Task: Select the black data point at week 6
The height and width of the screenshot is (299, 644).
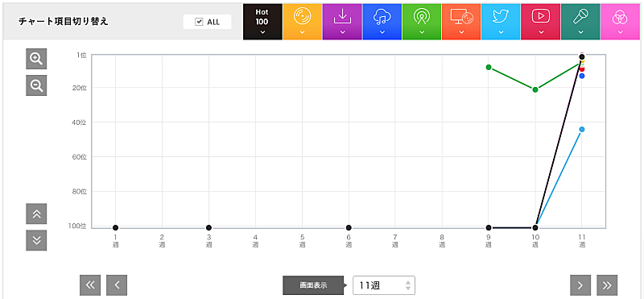Action: pos(349,227)
